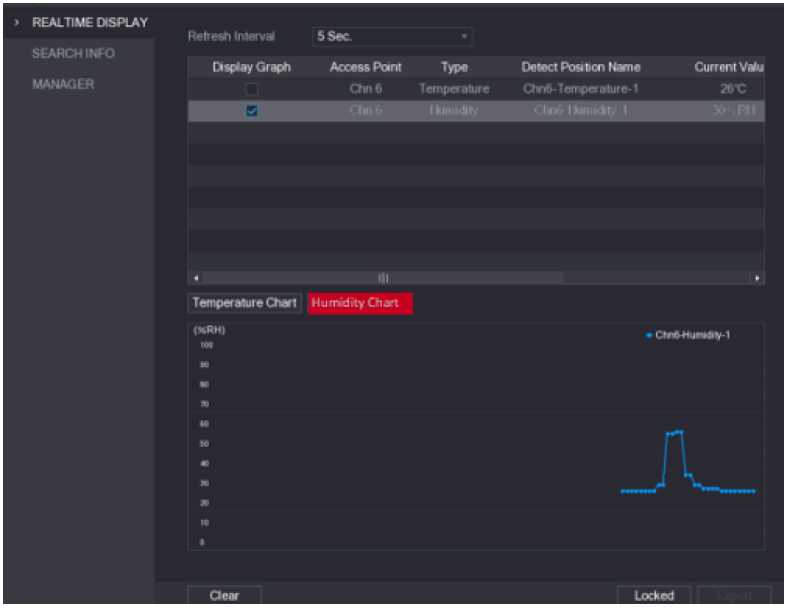Open the MANAGER section
The width and height of the screenshot is (787, 607).
click(63, 84)
